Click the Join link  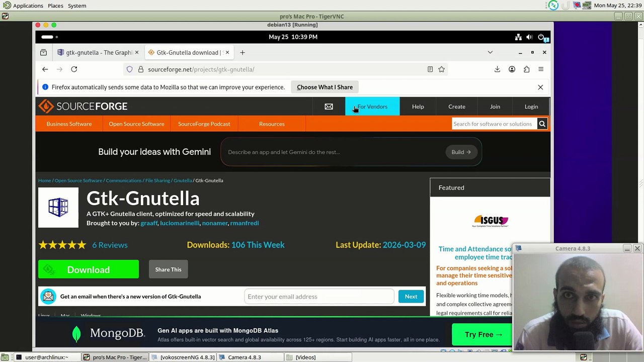tap(495, 107)
